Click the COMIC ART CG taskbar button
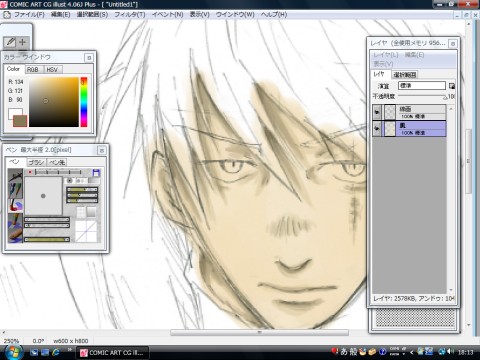Image resolution: width=480 pixels, height=360 pixels. coord(113,353)
